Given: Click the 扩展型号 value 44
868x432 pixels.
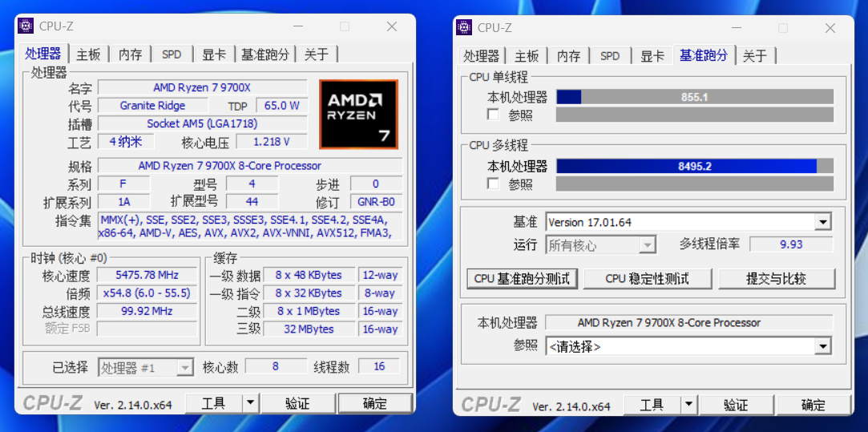Looking at the screenshot, I should (252, 202).
